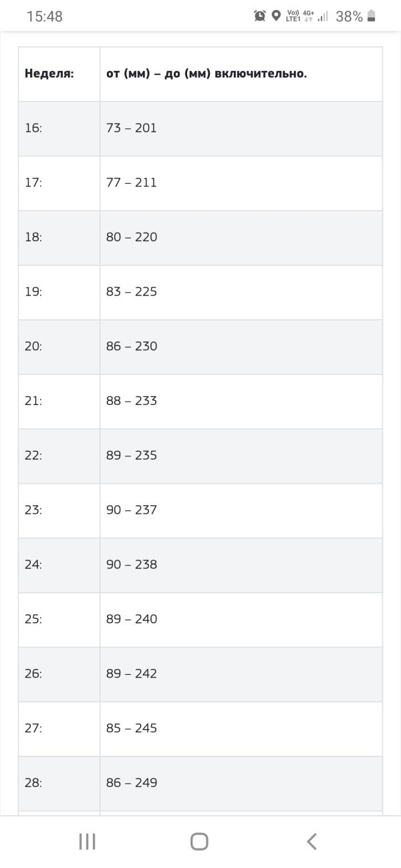
Task: Tap the value '90 – 238' for week 24
Action: click(132, 565)
